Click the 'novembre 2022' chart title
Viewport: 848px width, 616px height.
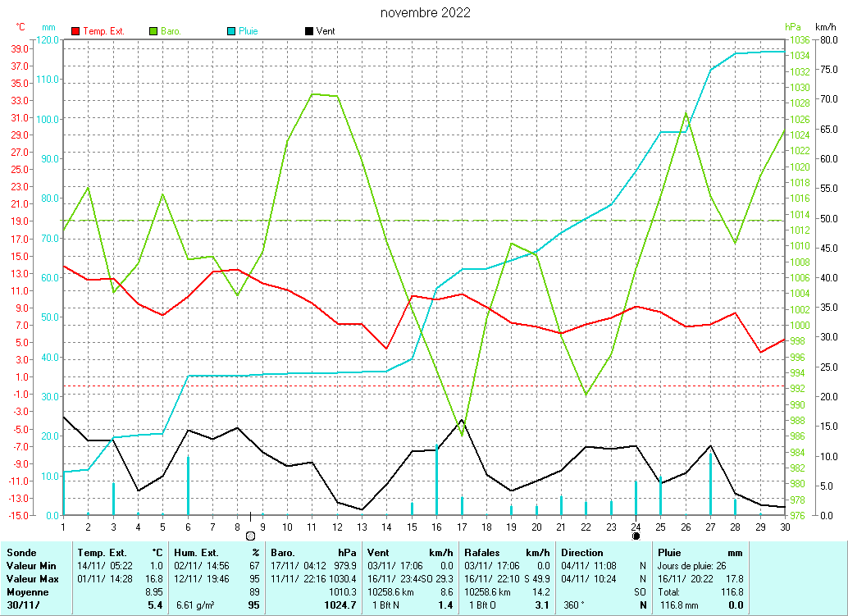426,13
